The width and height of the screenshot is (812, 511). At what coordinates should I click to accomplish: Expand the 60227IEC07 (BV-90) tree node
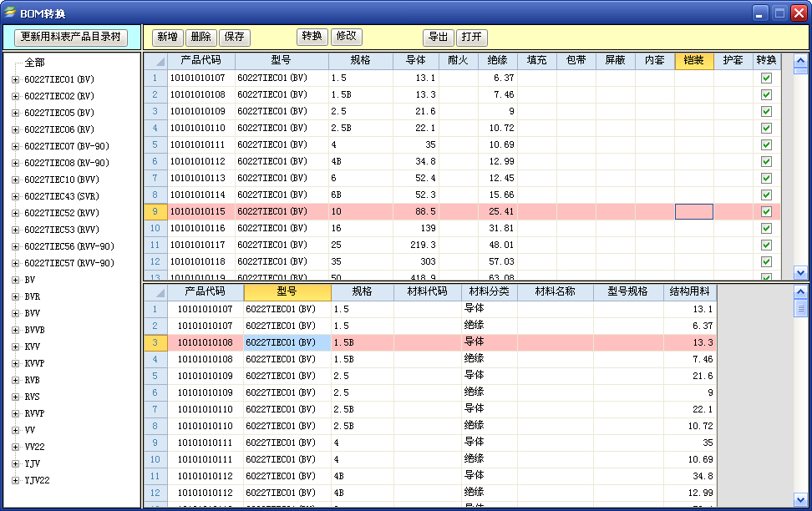[16, 146]
